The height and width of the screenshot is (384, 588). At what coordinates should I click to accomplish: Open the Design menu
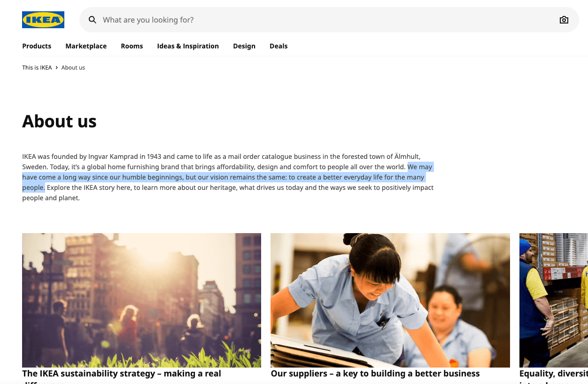pyautogui.click(x=244, y=46)
